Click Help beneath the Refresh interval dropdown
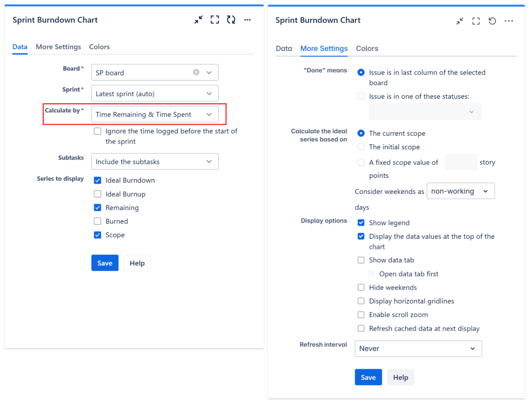Image resolution: width=532 pixels, height=405 pixels. 401,377
